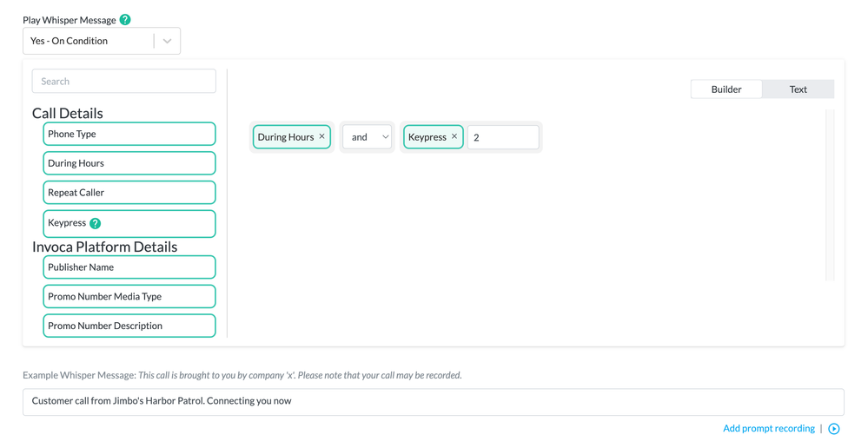Click the Keypress help question mark icon

96,223
